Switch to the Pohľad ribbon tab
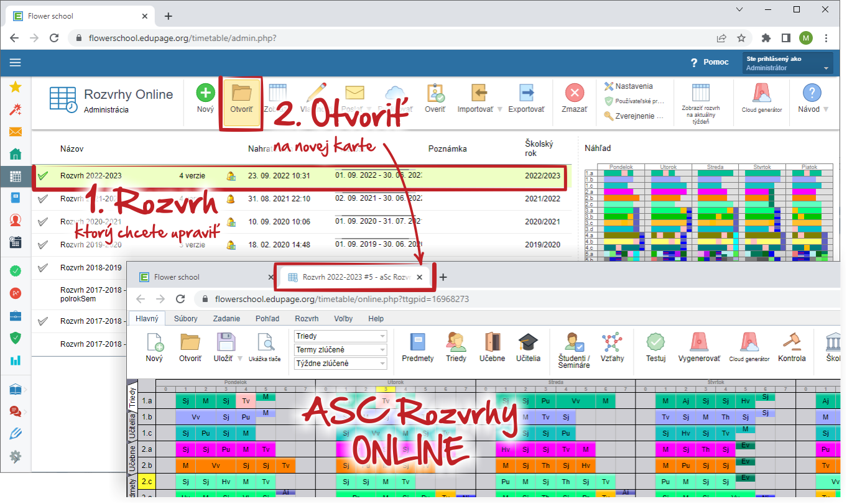The height and width of the screenshot is (504, 847). coord(267,318)
